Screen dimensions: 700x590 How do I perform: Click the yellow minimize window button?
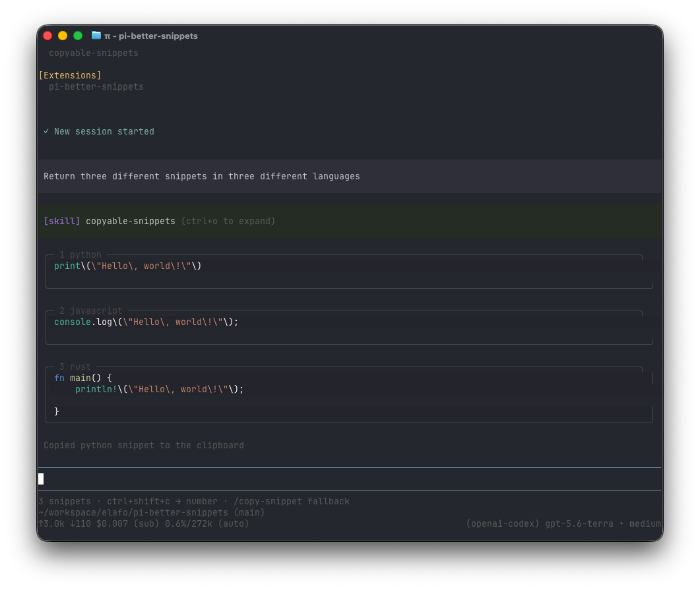tap(63, 36)
